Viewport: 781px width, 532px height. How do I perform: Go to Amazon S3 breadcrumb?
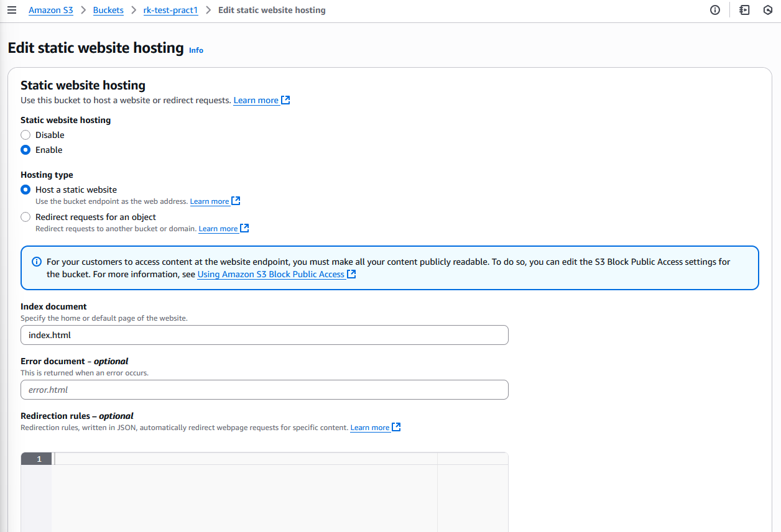pyautogui.click(x=51, y=11)
